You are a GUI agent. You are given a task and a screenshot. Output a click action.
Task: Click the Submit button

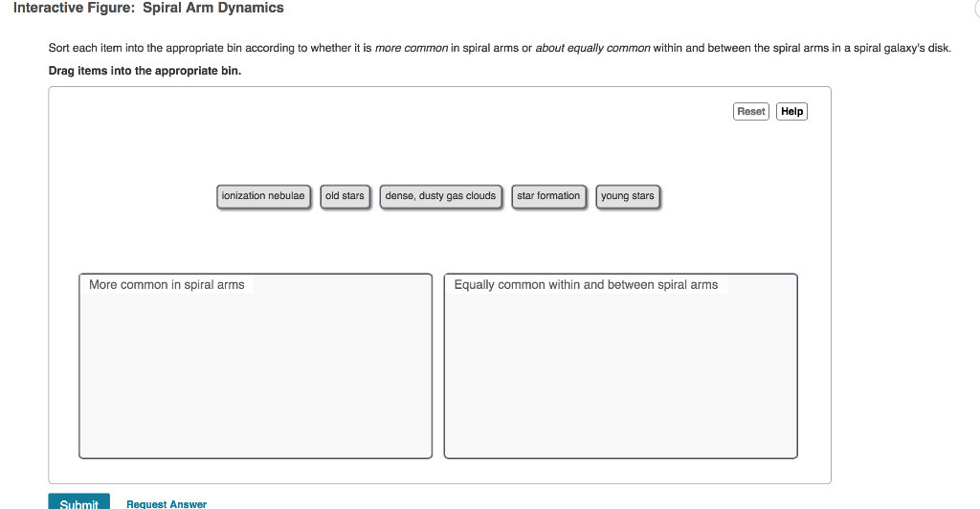(78, 501)
